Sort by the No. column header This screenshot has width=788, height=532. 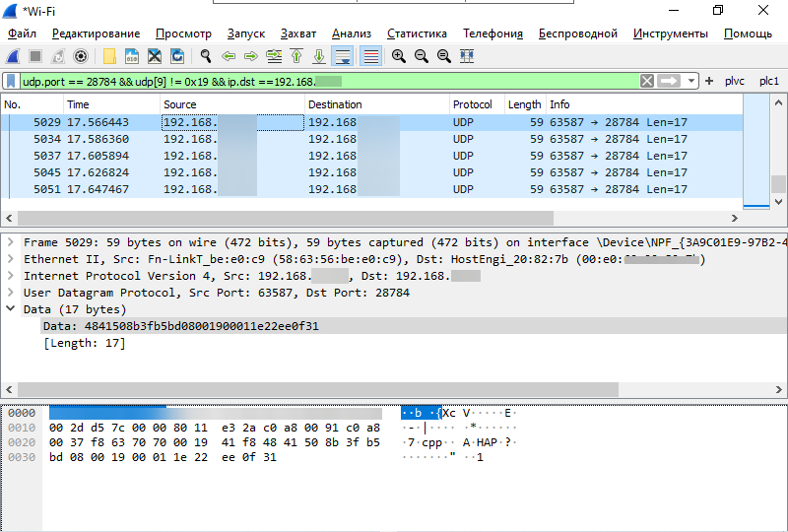(32, 104)
